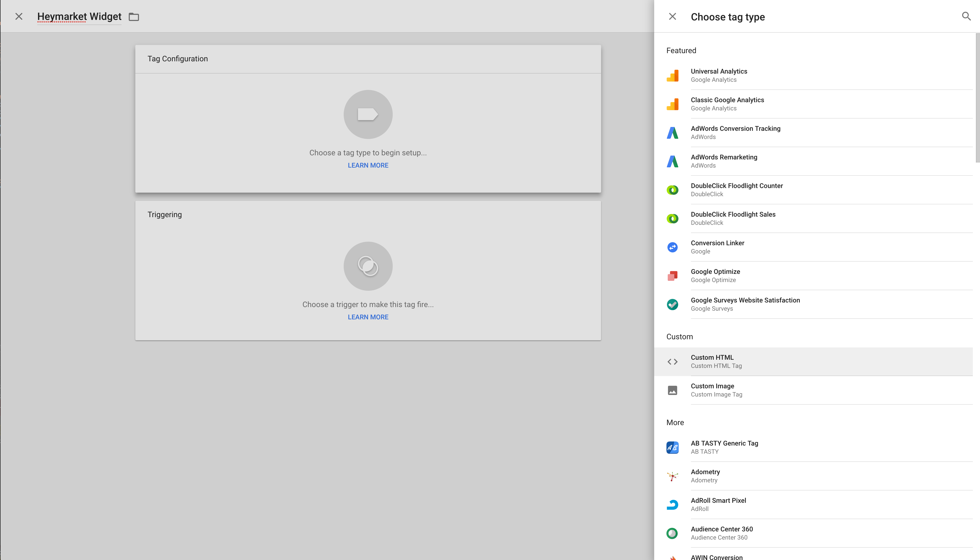Pick DoubleClick Floodlight Counter tag type
Screen dimensions: 980x560
pos(813,190)
